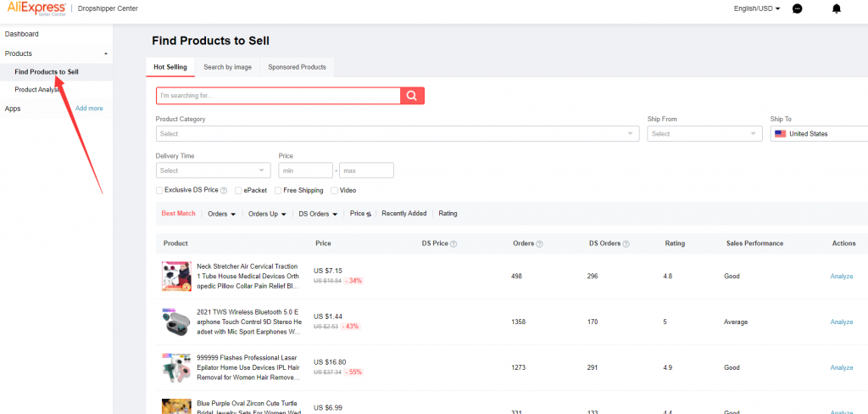Open the Product Category dropdown
868x414 pixels.
[x=397, y=134]
